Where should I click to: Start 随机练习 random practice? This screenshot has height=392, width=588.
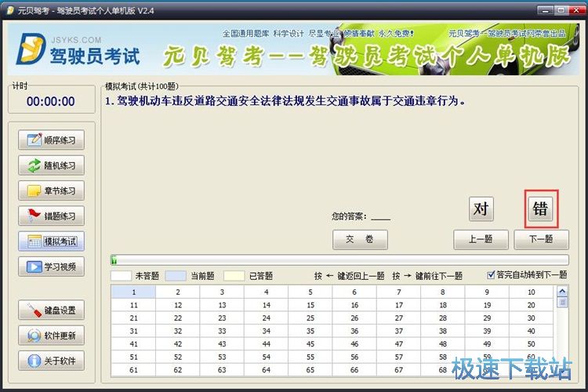coord(52,165)
